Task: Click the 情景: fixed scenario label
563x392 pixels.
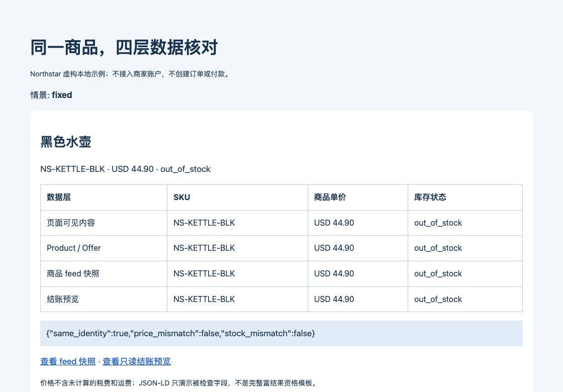Action: (x=51, y=95)
